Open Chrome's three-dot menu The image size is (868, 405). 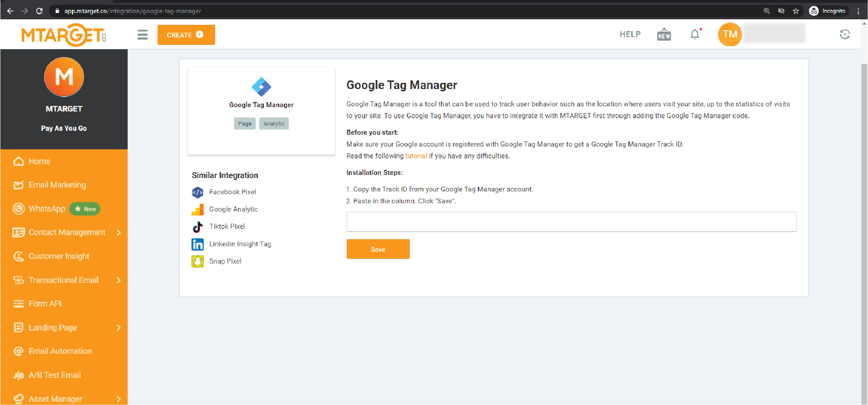(x=858, y=11)
